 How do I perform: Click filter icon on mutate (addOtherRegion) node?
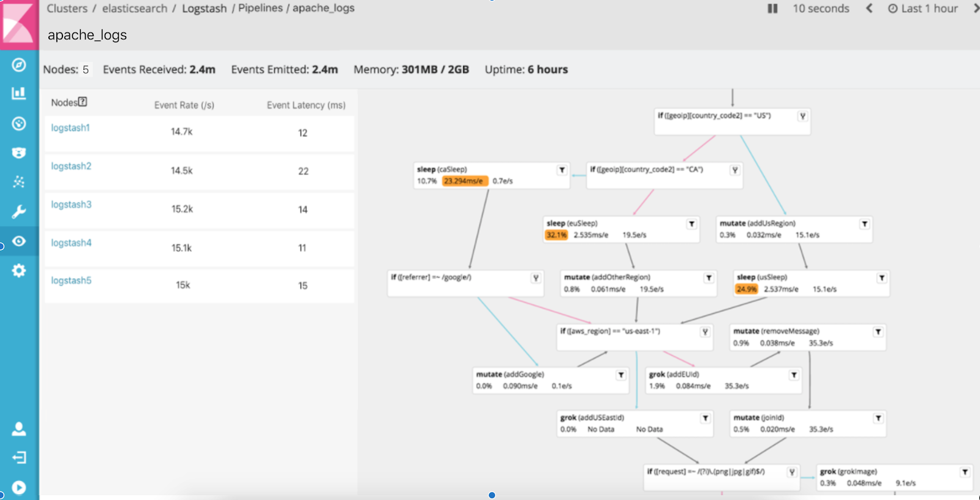(709, 278)
